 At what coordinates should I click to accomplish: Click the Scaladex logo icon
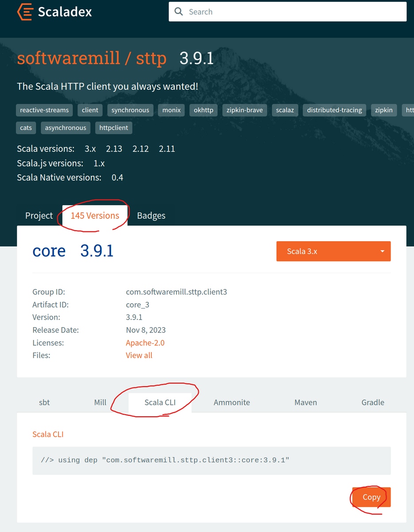25,12
